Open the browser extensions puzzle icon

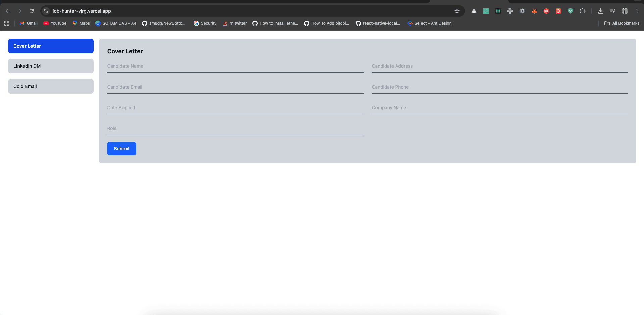tap(583, 11)
